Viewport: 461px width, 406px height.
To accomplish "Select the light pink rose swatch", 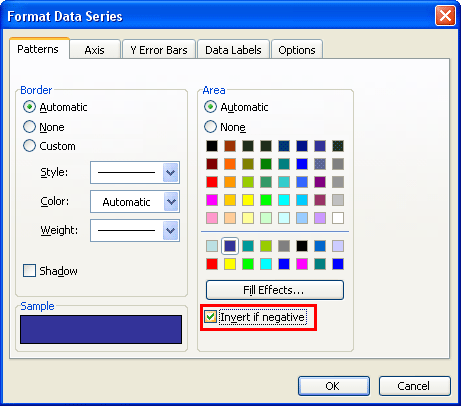I will (212, 218).
